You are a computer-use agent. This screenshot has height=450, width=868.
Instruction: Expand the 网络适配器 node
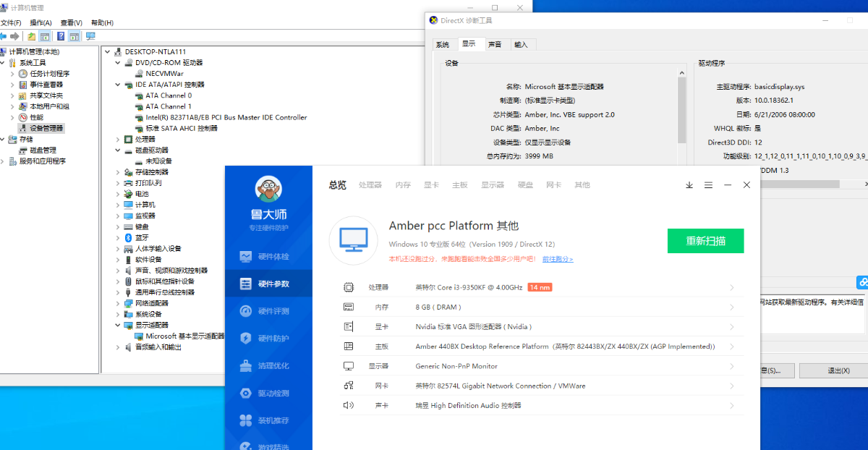(118, 303)
